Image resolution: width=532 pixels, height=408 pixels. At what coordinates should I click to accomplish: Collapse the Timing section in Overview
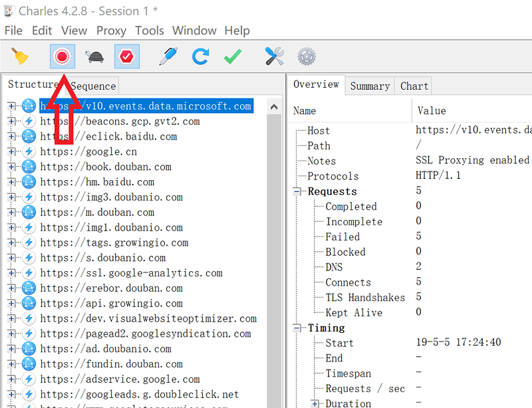click(297, 328)
